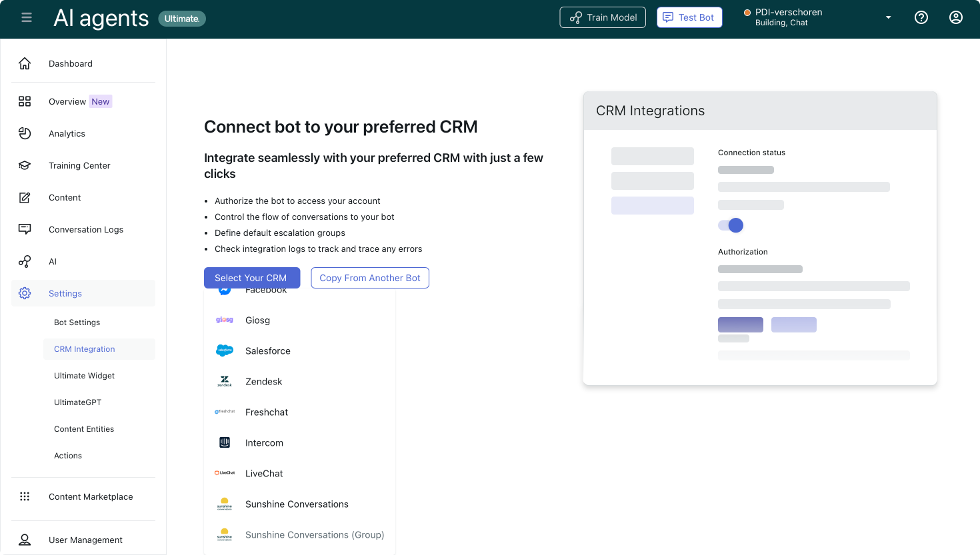Expand the PDI-verschoren bot selector dropdown

pyautogui.click(x=888, y=17)
